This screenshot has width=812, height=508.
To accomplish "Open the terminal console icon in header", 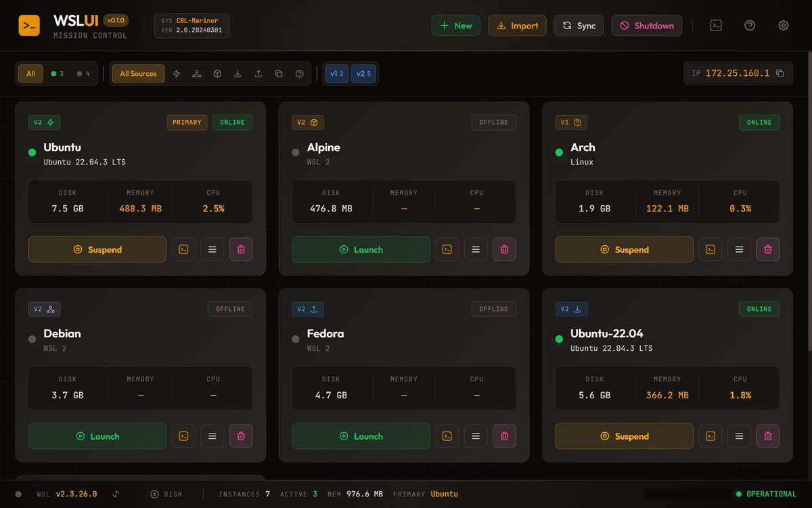I will (x=716, y=25).
